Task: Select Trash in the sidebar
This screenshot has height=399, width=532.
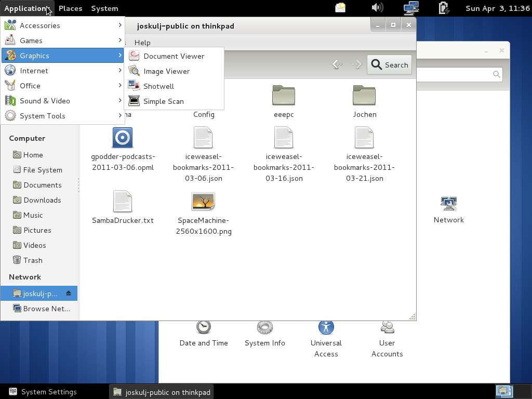Action: click(x=33, y=260)
